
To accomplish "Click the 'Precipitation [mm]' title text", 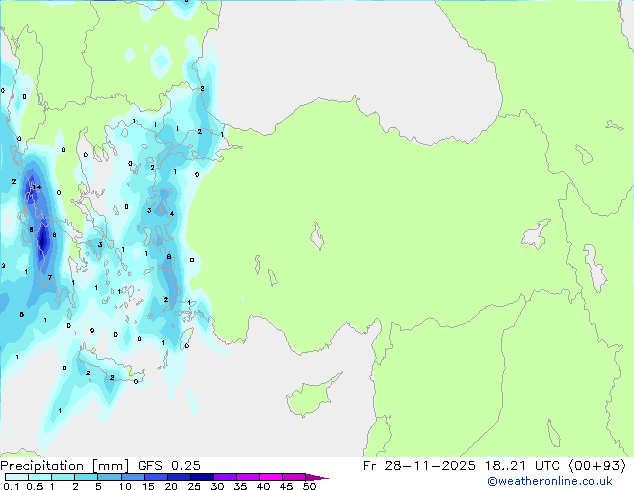I will [x=64, y=466].
